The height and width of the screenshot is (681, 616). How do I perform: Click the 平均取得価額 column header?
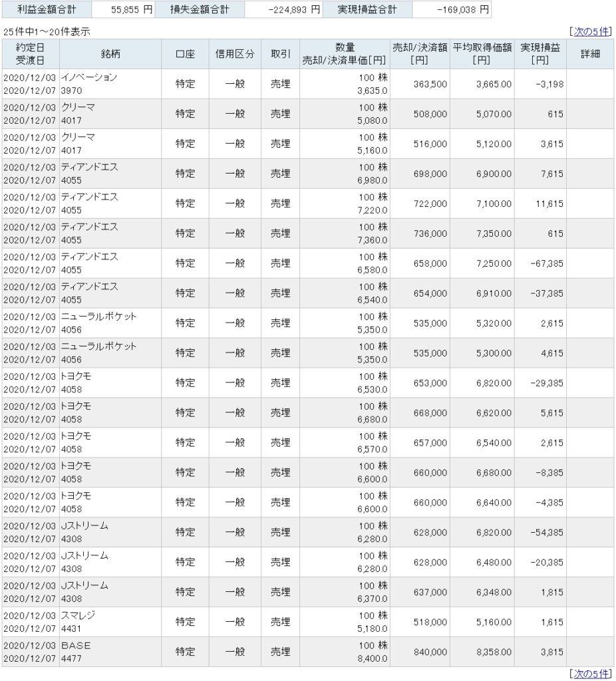tap(482, 54)
